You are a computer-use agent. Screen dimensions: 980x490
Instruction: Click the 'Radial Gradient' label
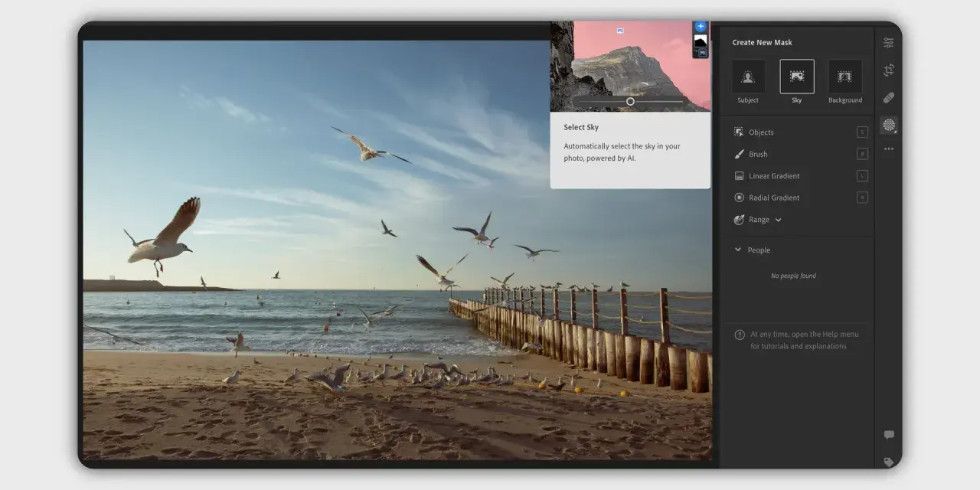(x=774, y=198)
